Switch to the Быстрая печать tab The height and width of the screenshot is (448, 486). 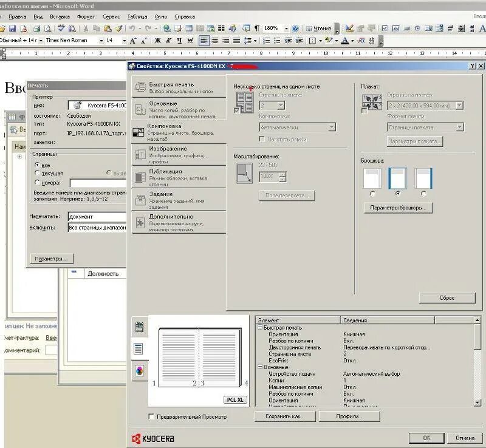pyautogui.click(x=179, y=87)
